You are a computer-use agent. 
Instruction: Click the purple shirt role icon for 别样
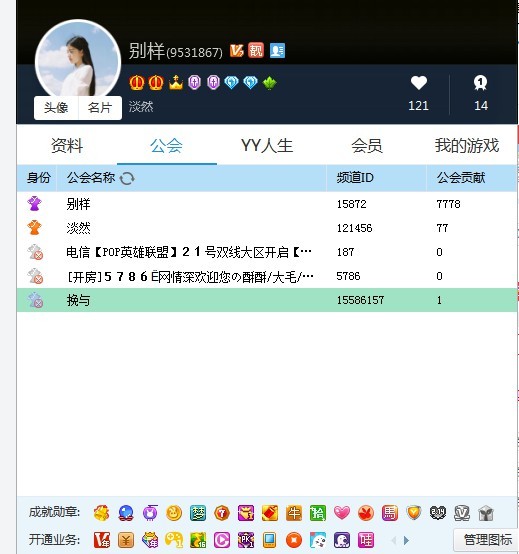(x=34, y=204)
